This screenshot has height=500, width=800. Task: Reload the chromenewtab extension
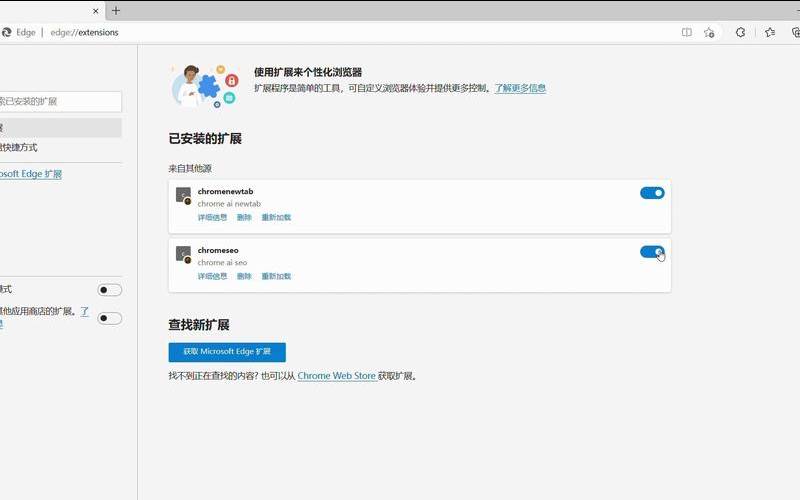click(276, 217)
